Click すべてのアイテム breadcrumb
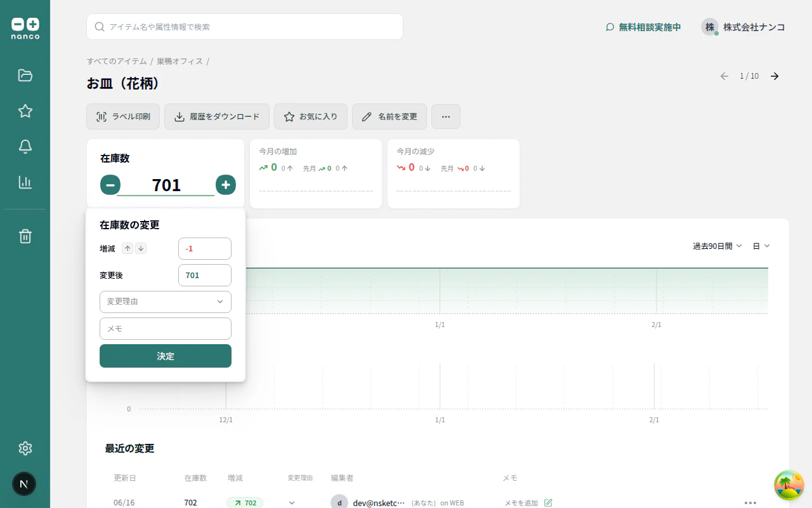Image resolution: width=812 pixels, height=508 pixels. pyautogui.click(x=117, y=61)
